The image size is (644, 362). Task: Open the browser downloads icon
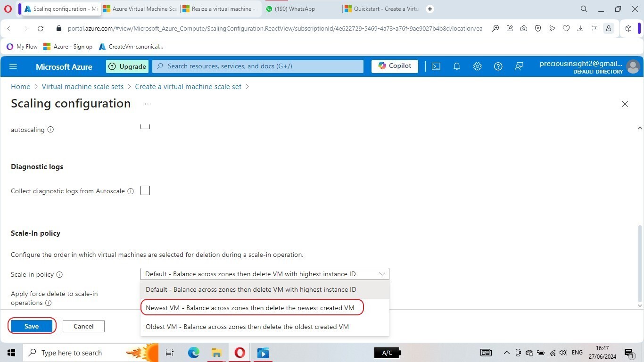coord(580,29)
